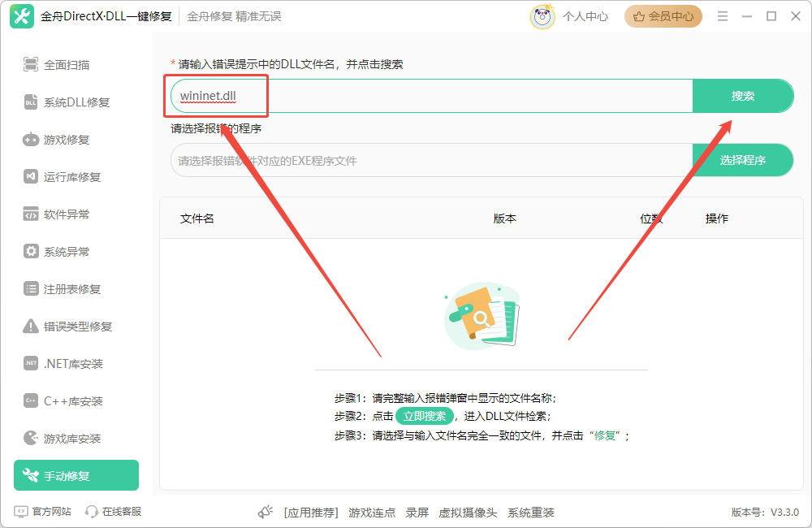This screenshot has width=812, height=528.
Task: Open 会员中心 membership button
Action: tap(663, 16)
